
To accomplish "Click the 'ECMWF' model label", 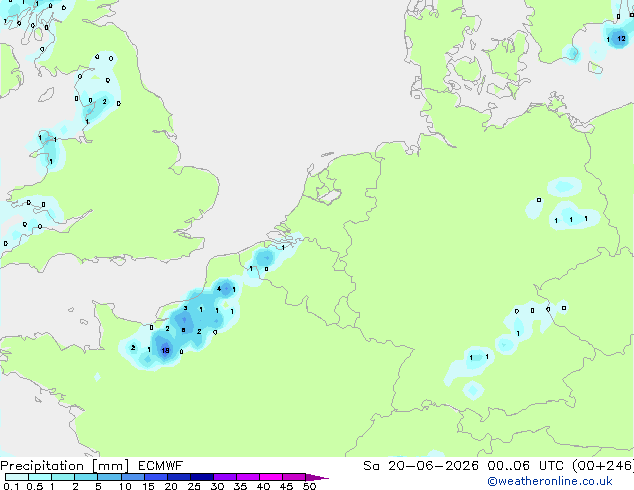I will tap(161, 466).
